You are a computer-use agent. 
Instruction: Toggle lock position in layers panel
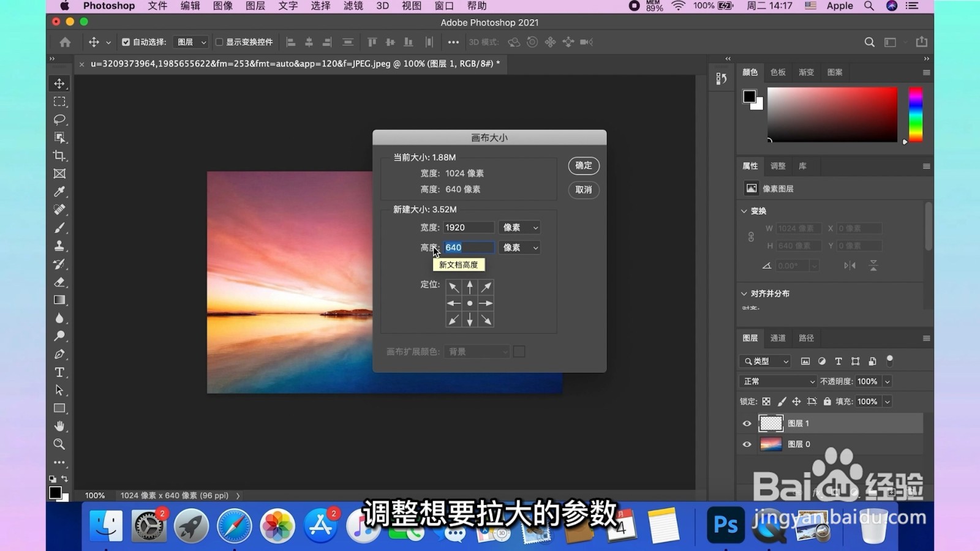[x=796, y=402]
